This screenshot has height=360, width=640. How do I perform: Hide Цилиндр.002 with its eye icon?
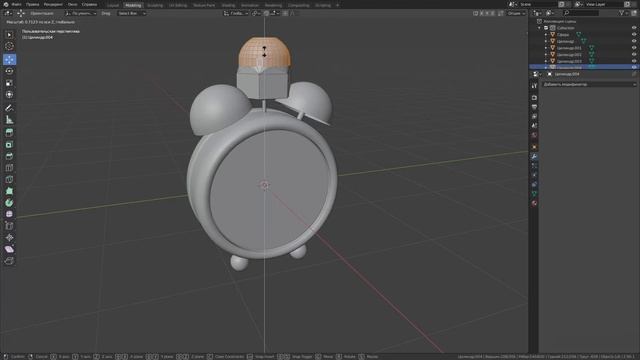tap(634, 54)
